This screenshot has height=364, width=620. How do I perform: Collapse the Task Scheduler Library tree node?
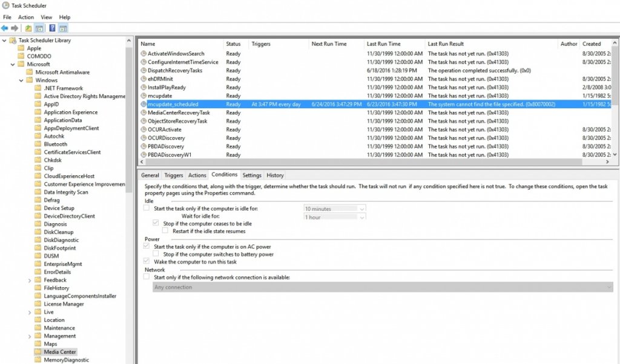(4, 41)
